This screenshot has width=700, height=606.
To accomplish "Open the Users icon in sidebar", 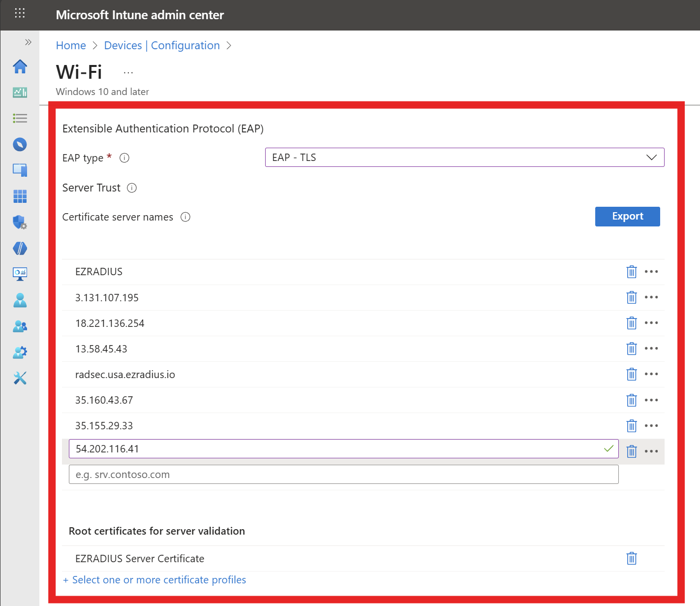I will click(20, 300).
